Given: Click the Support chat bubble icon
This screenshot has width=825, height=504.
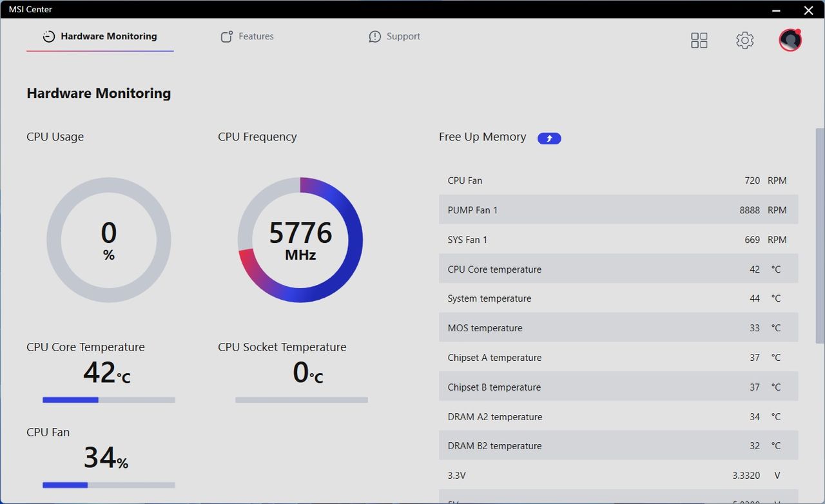Looking at the screenshot, I should (374, 37).
